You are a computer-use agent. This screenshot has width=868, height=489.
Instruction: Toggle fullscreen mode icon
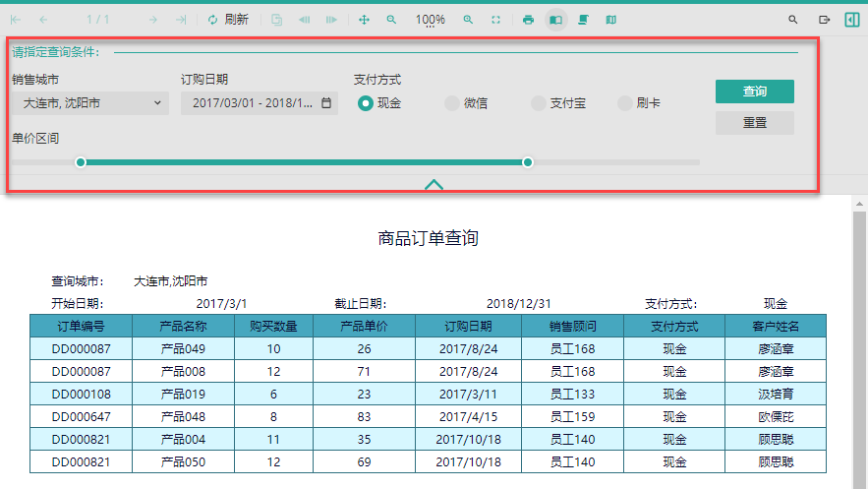(496, 20)
